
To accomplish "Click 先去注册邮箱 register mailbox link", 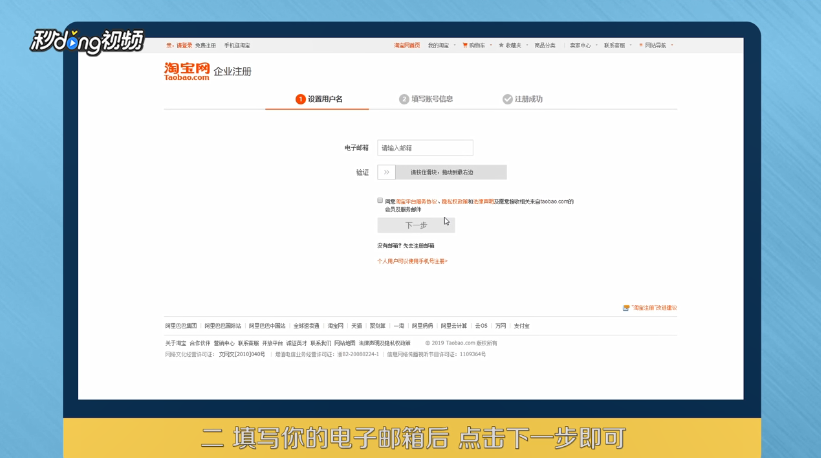I will click(418, 245).
